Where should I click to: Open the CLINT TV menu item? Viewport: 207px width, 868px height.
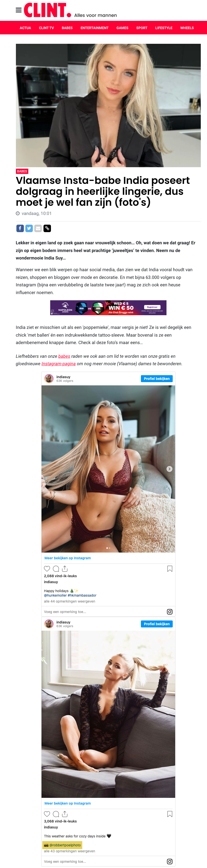pos(46,28)
